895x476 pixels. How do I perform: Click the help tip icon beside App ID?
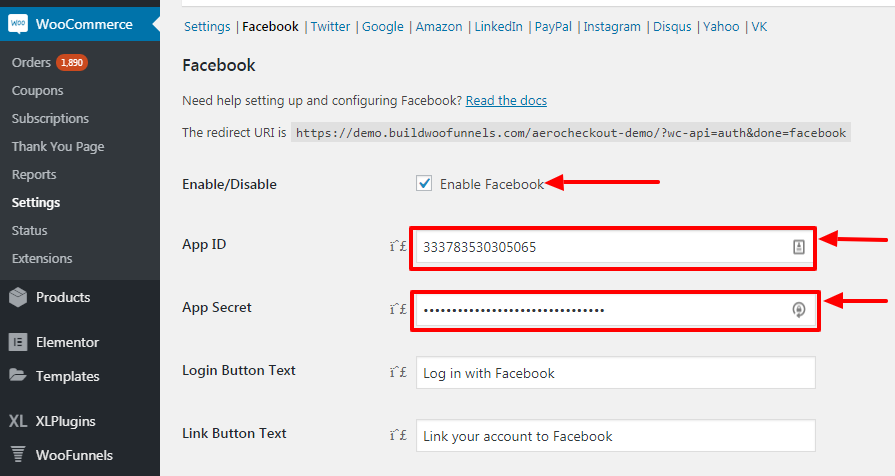[398, 246]
